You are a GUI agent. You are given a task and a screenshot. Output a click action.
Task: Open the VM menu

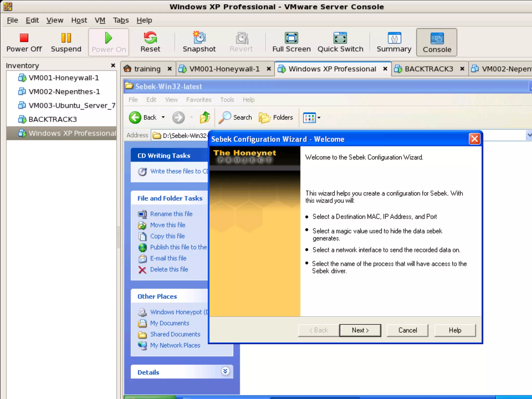(x=100, y=20)
